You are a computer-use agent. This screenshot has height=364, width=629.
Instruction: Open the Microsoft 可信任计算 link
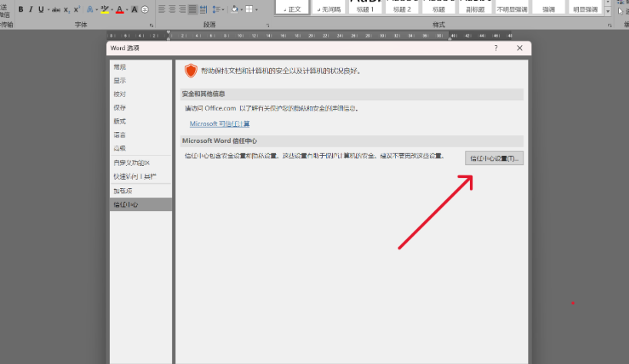219,124
